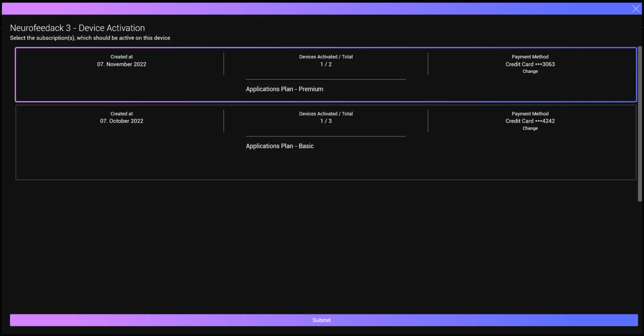
Task: Click 'Credit Card ***4242' text
Action: click(x=530, y=121)
